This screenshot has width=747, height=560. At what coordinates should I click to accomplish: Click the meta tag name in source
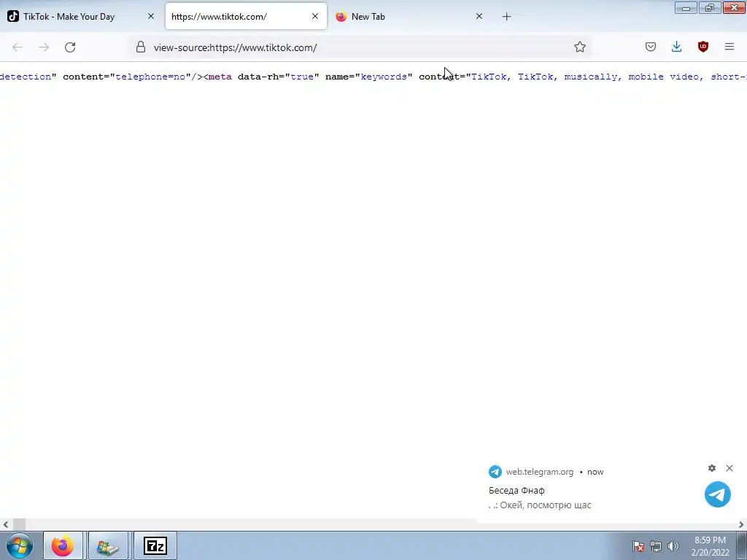(220, 77)
